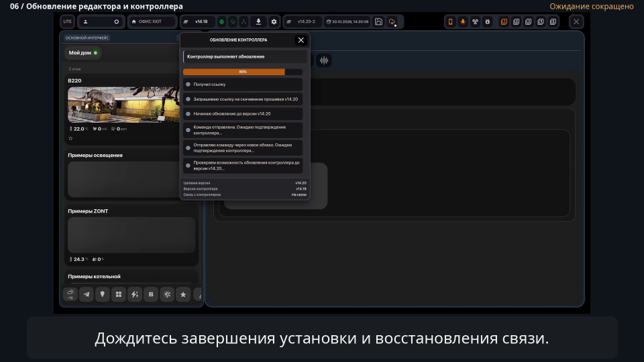
Task: Click the Мой дом status button
Action: [83, 53]
